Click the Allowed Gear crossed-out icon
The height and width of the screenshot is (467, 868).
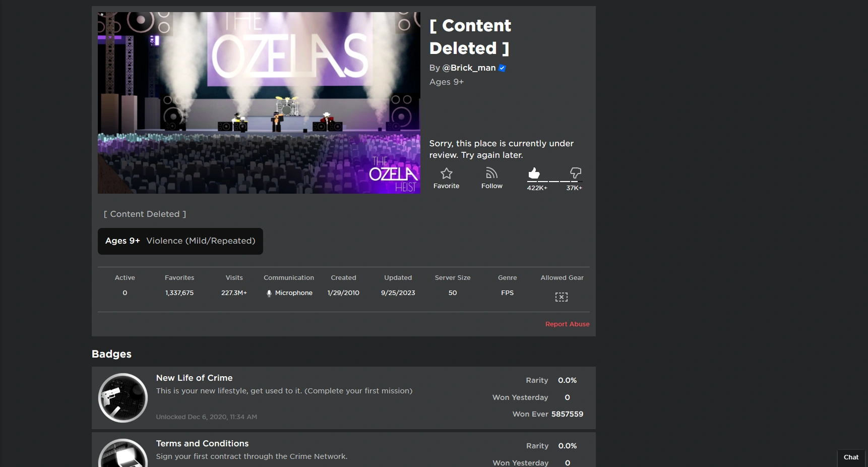[x=561, y=297]
